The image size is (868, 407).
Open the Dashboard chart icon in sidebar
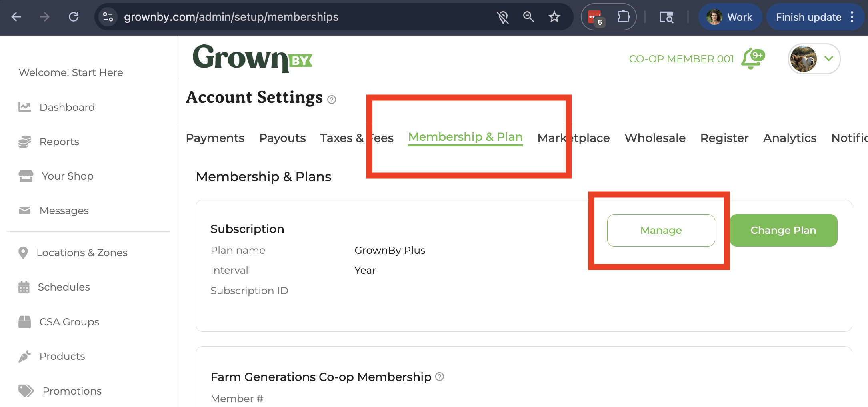25,107
